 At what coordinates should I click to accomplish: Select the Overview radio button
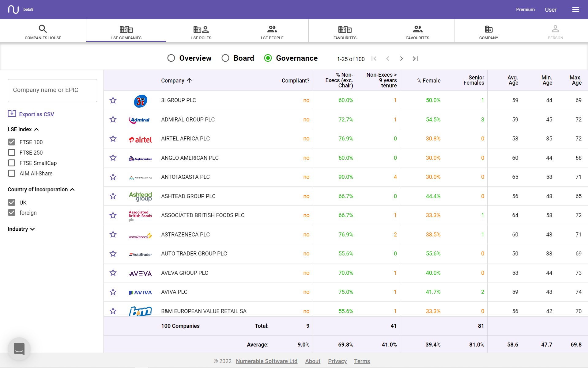pyautogui.click(x=171, y=58)
